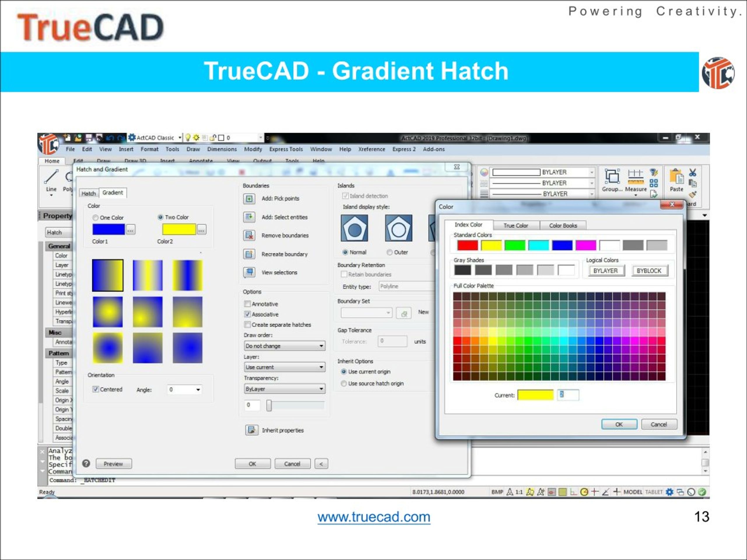Image resolution: width=747 pixels, height=560 pixels.
Task: Click the Inherit properties icon
Action: 252,430
